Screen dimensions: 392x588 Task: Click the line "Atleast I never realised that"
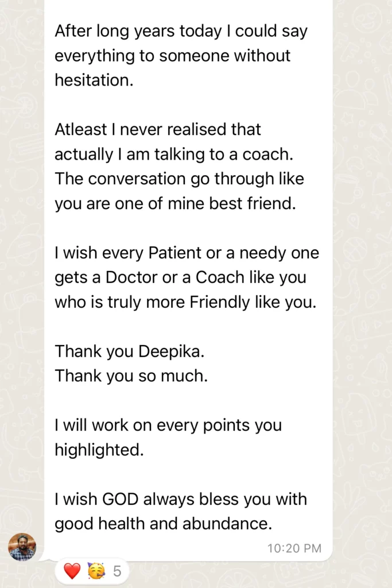point(158,130)
